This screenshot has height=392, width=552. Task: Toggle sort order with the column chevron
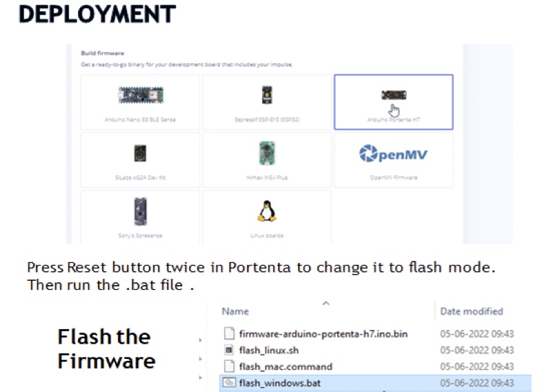pos(326,303)
